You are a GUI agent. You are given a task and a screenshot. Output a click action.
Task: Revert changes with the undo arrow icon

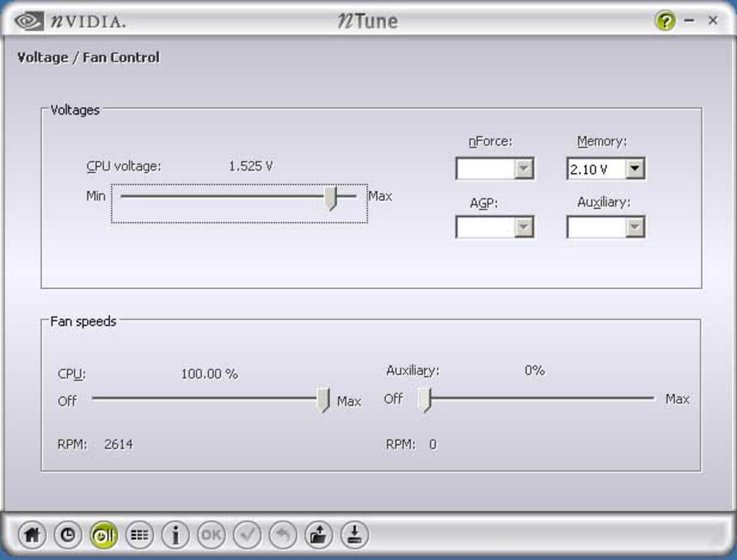(283, 535)
